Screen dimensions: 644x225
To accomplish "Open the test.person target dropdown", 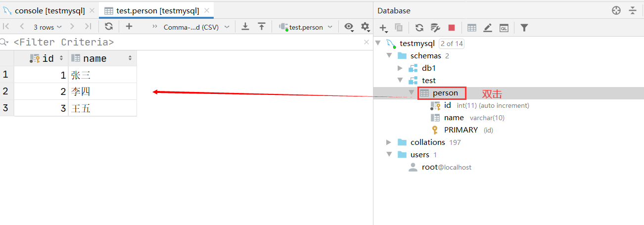I will [x=306, y=27].
